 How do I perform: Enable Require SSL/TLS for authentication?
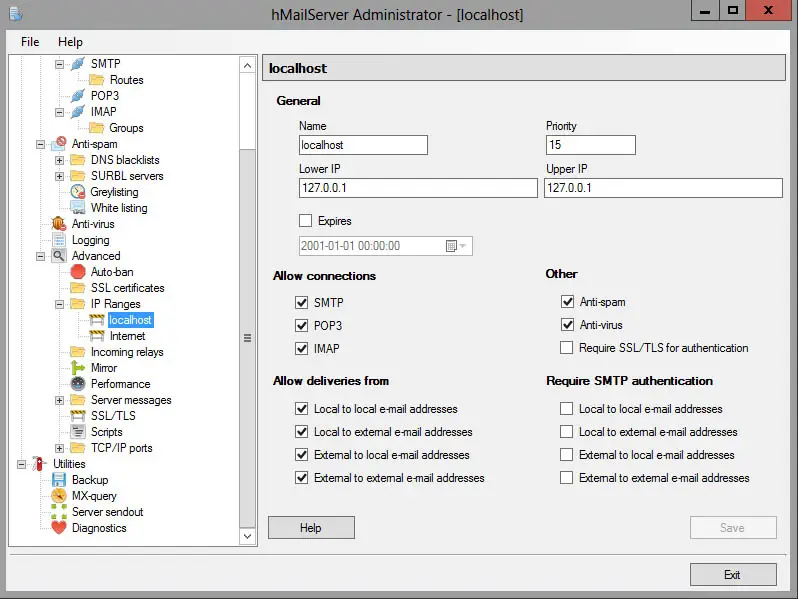pos(566,348)
